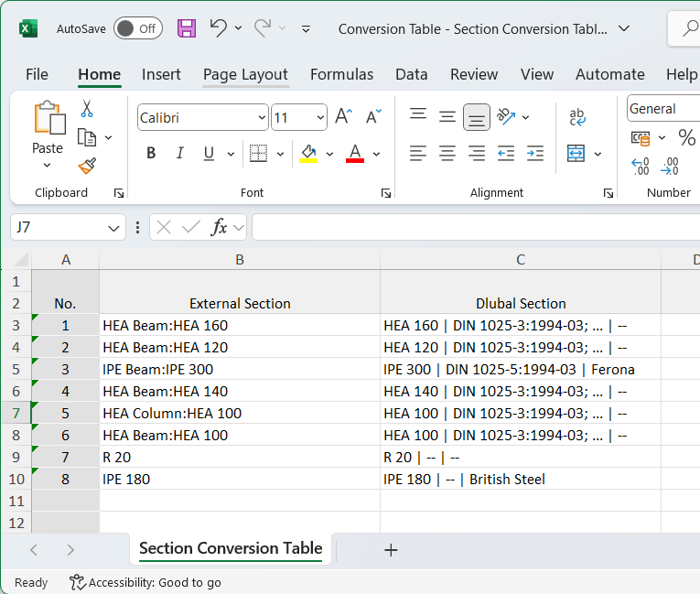
Task: Toggle Bottom Align button
Action: coord(477,117)
